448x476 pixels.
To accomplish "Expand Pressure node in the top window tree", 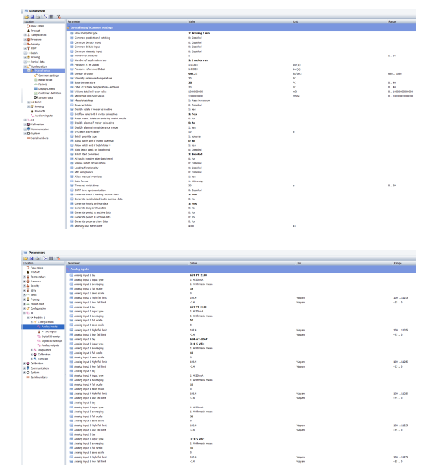I will 25,40.
